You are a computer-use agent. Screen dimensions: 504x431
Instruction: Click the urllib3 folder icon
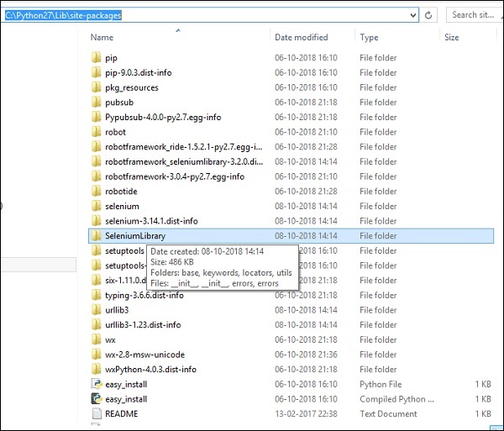pos(96,310)
